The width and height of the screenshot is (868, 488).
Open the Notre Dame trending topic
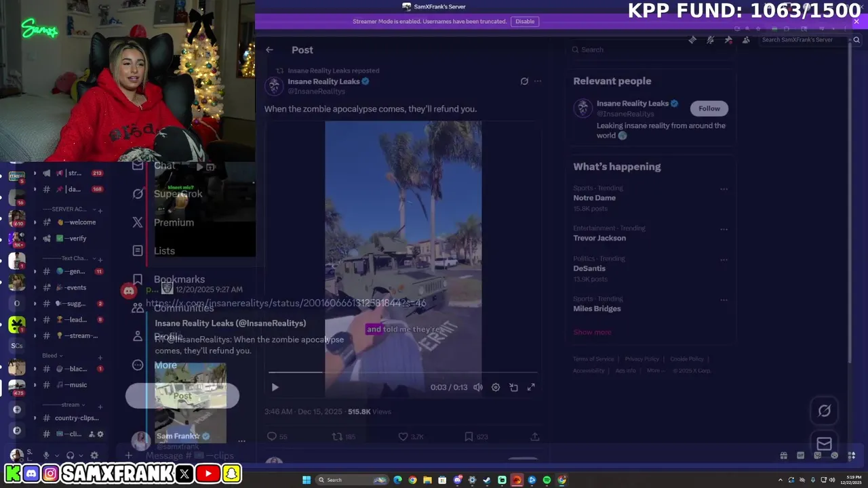[x=594, y=198]
